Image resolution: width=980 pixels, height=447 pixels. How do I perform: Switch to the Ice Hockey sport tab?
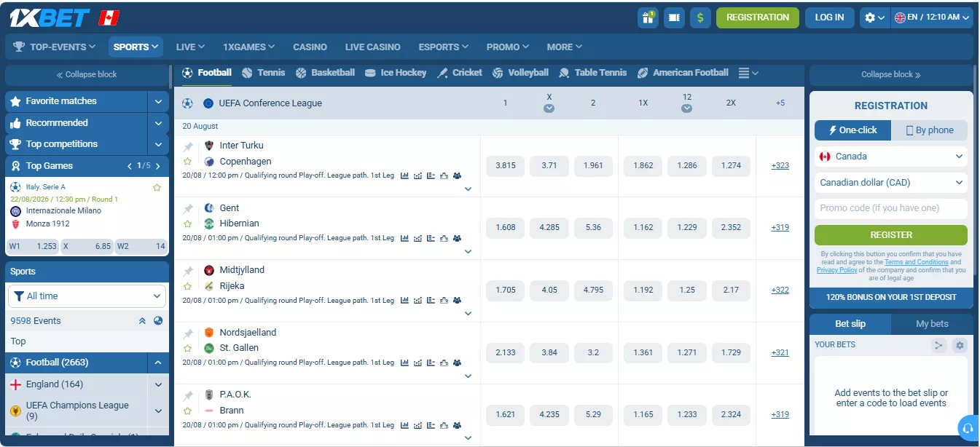[x=396, y=73]
